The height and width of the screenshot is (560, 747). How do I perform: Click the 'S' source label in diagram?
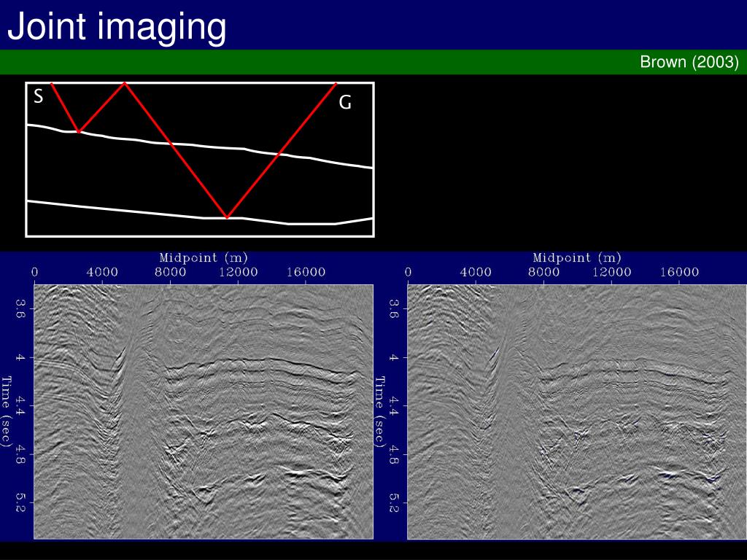click(x=39, y=96)
